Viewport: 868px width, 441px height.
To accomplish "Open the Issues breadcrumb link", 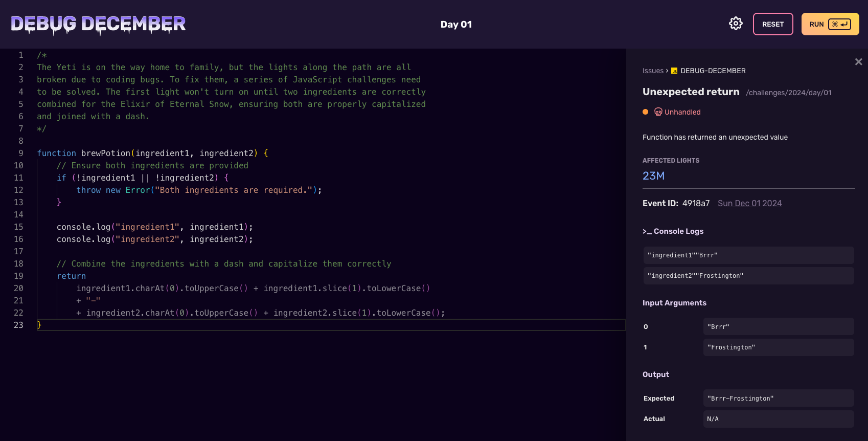I will pos(653,71).
